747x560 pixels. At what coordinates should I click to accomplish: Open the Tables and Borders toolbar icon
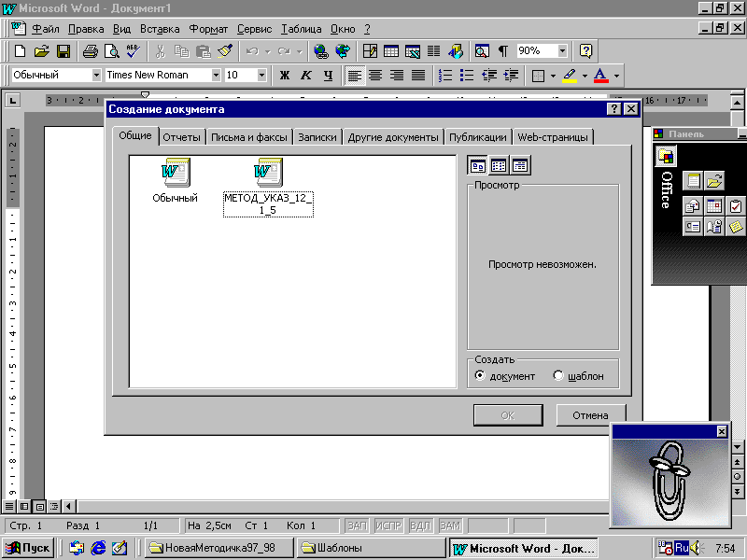(x=370, y=51)
